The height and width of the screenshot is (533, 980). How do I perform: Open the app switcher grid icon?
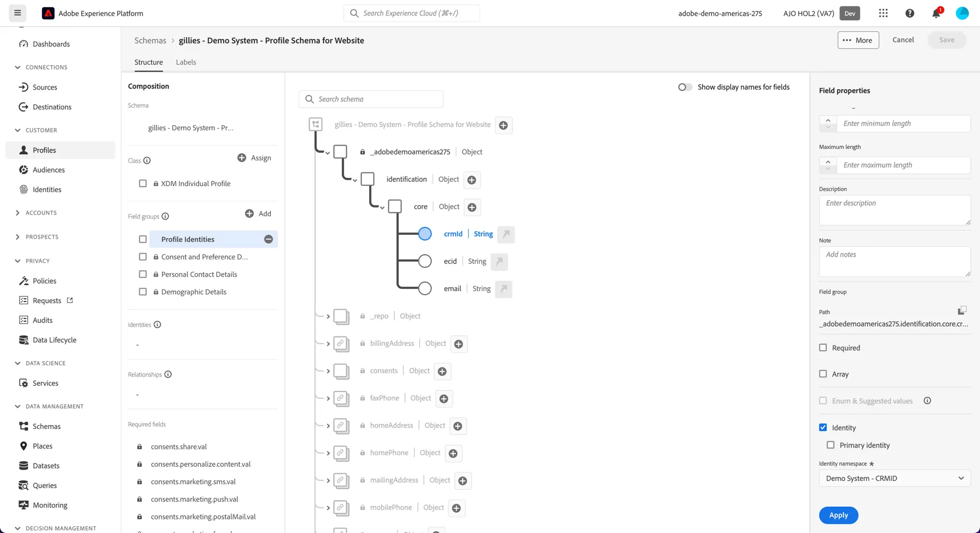tap(883, 13)
